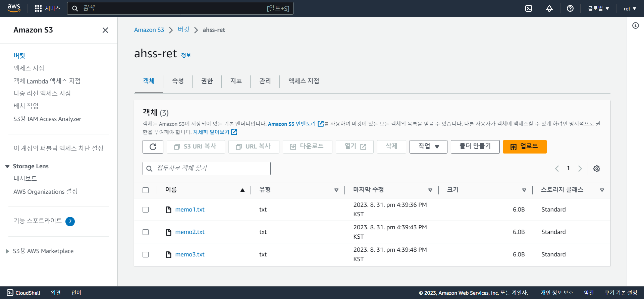
Task: Click the 다운로드 button
Action: pyautogui.click(x=308, y=147)
